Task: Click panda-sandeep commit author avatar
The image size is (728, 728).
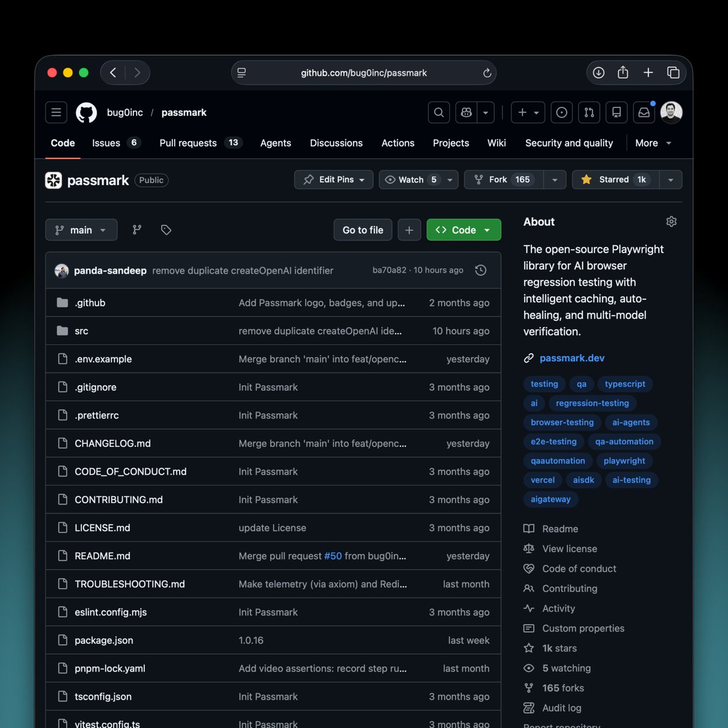Action: [61, 271]
